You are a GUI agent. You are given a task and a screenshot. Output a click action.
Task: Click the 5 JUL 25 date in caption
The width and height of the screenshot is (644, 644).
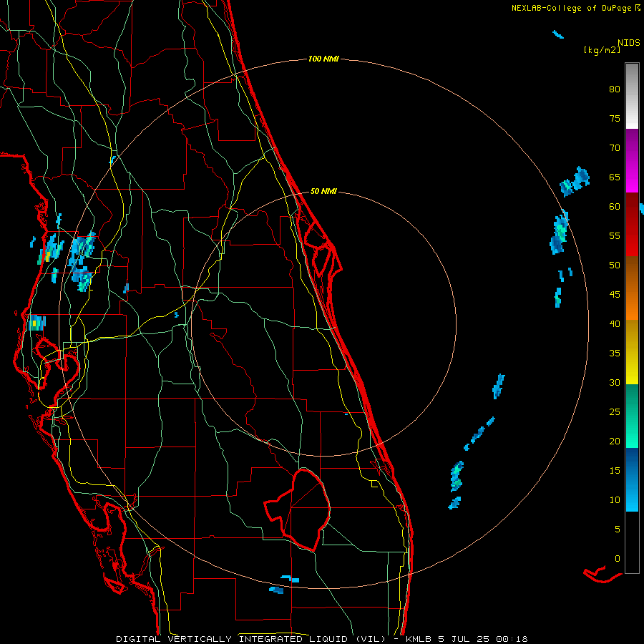(x=465, y=639)
